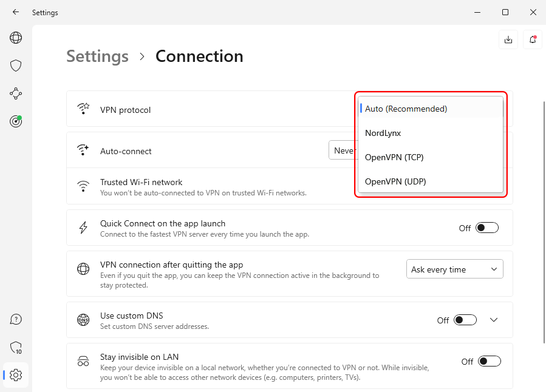Open the help question mark sidebar icon
This screenshot has width=546, height=392.
[16, 319]
